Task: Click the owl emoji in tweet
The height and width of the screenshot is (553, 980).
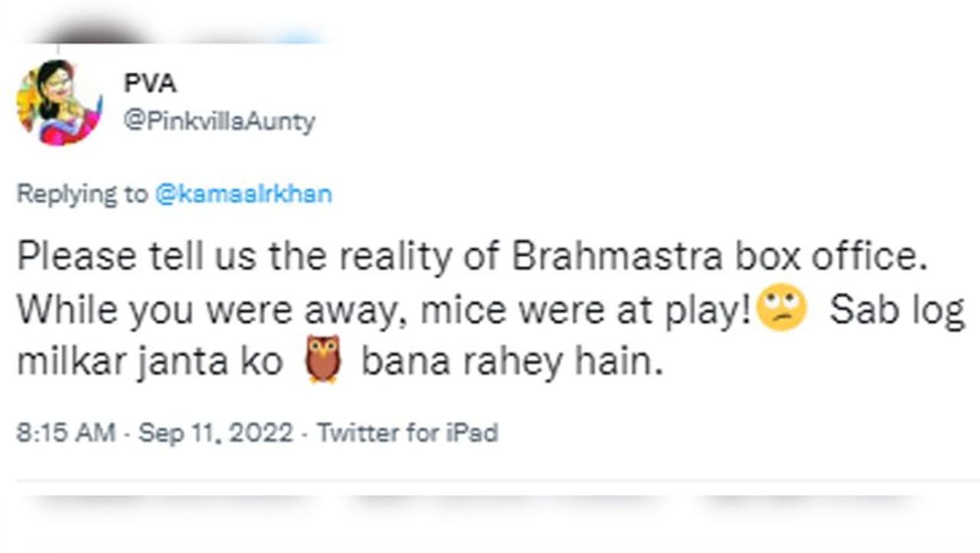Action: 323,360
